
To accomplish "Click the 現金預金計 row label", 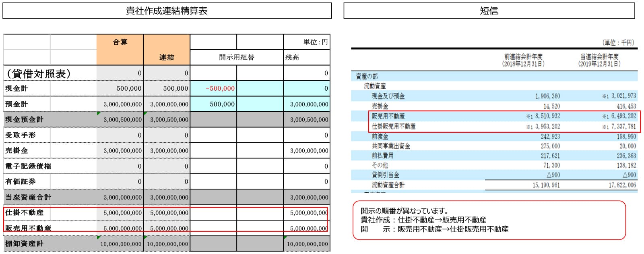I will coord(25,120).
